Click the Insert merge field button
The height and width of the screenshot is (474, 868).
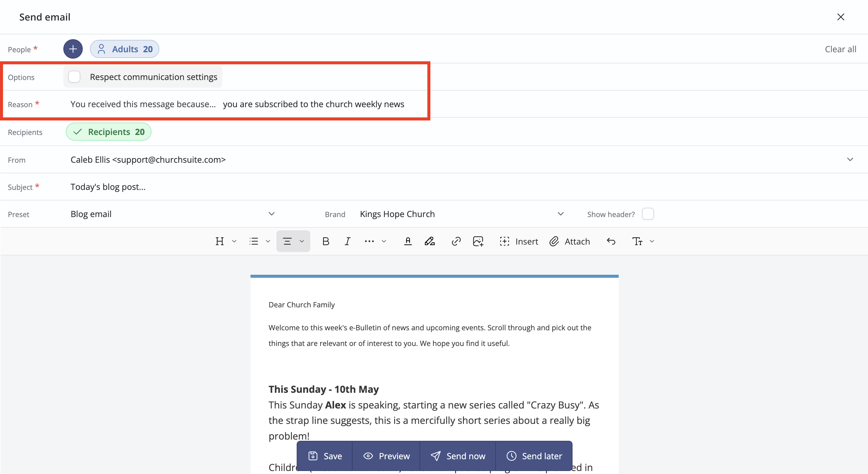pyautogui.click(x=519, y=242)
